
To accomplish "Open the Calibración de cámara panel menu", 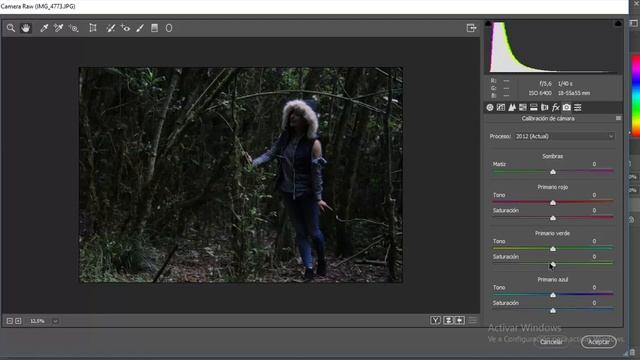I will tap(618, 118).
